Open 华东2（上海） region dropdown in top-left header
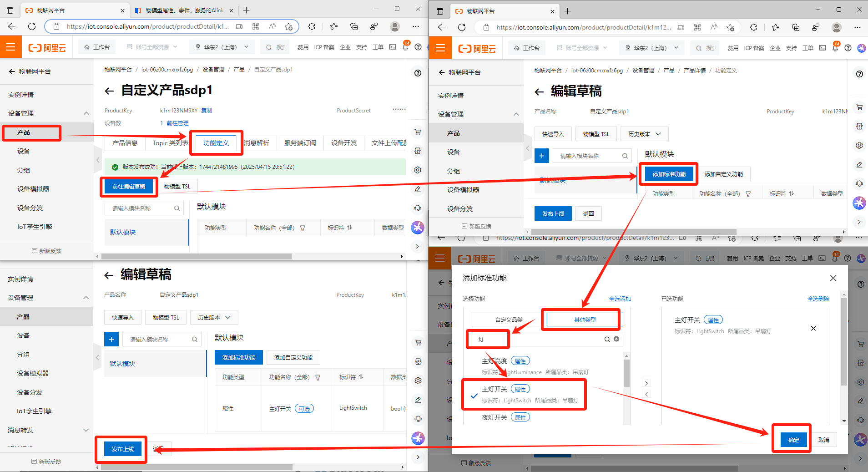The height and width of the screenshot is (472, 868). tap(222, 47)
